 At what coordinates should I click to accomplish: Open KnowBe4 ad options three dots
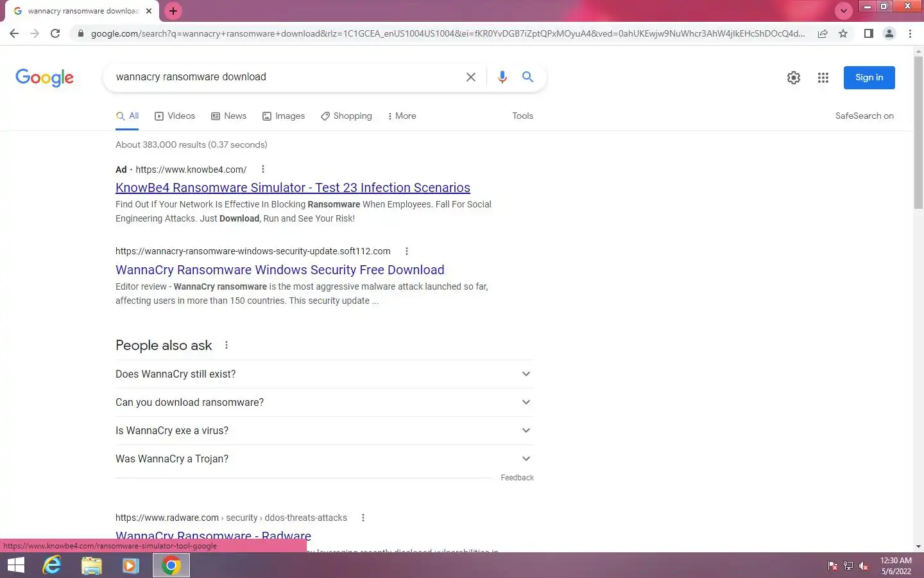click(x=263, y=170)
